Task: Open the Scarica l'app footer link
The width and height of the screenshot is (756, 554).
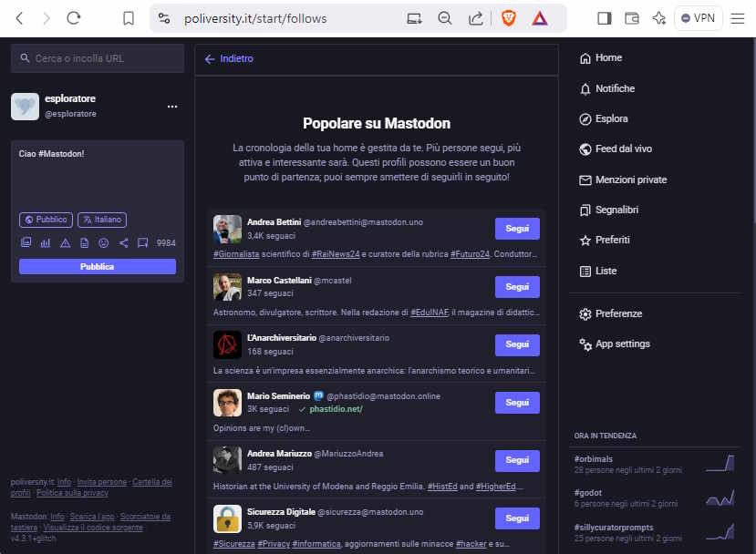Action: [x=92, y=517]
